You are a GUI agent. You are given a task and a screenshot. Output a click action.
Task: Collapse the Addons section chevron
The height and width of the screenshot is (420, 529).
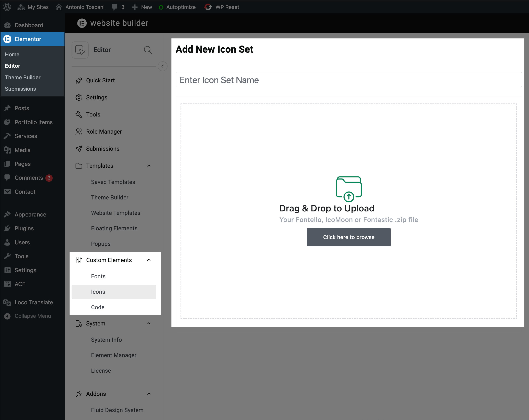149,394
